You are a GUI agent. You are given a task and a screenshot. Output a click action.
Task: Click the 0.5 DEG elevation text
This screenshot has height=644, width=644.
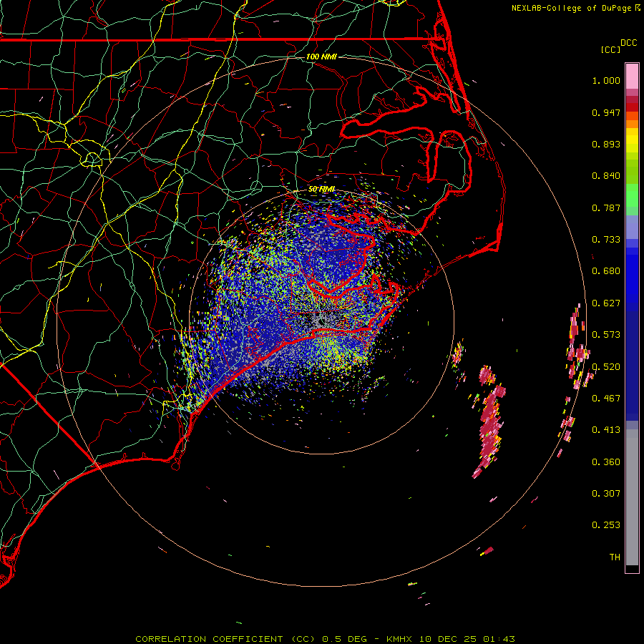345,639
